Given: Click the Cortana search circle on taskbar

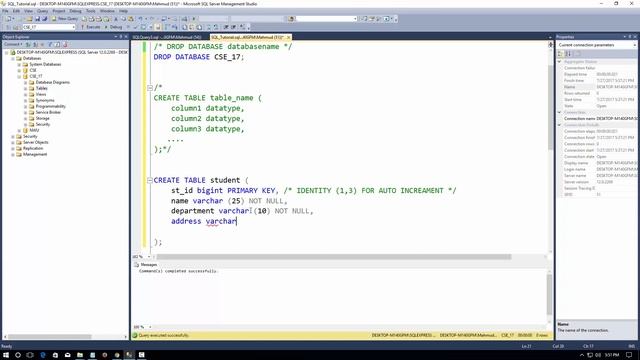Looking at the screenshot, I should click(x=18, y=355).
